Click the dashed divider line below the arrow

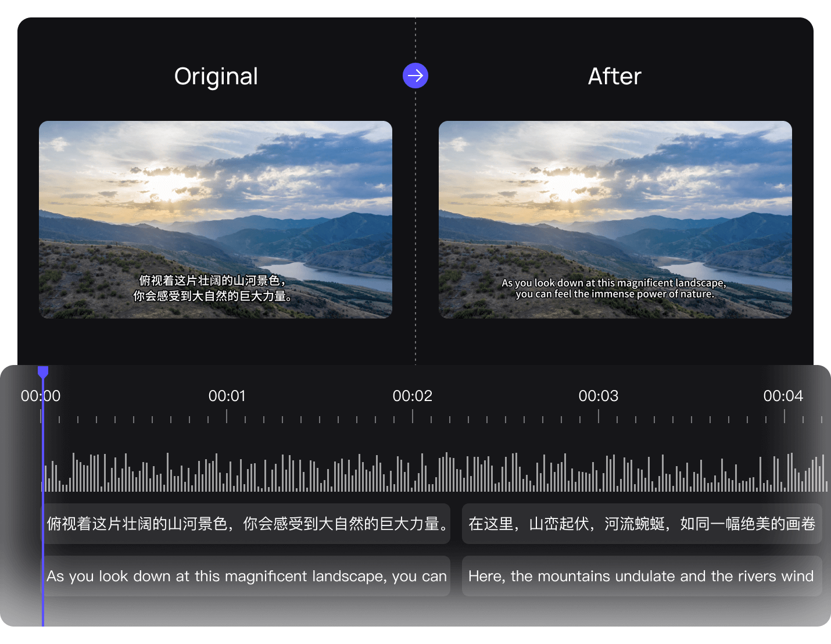pyautogui.click(x=415, y=232)
